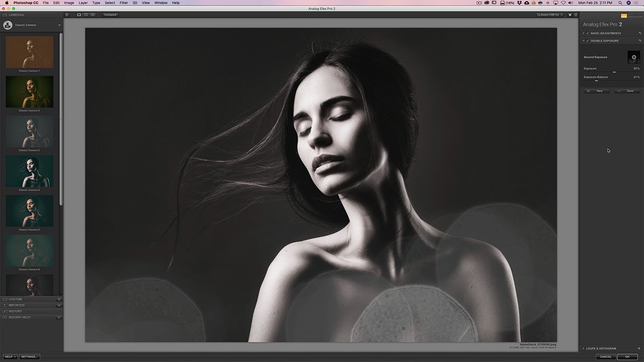Viewport: 644px width, 362px height.
Task: Click the Exposure Balance 21 % value
Action: (x=636, y=77)
